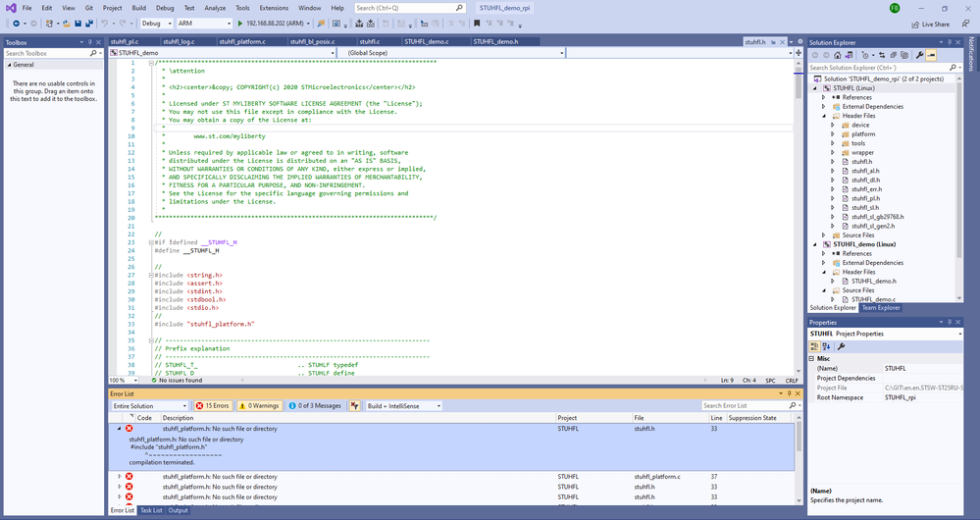Click the Search (Ctrl+Q) box
The height and width of the screenshot is (520, 980).
(x=410, y=8)
